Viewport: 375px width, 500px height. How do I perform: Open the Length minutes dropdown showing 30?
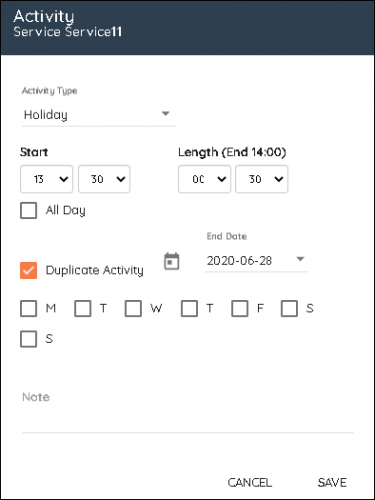click(262, 179)
